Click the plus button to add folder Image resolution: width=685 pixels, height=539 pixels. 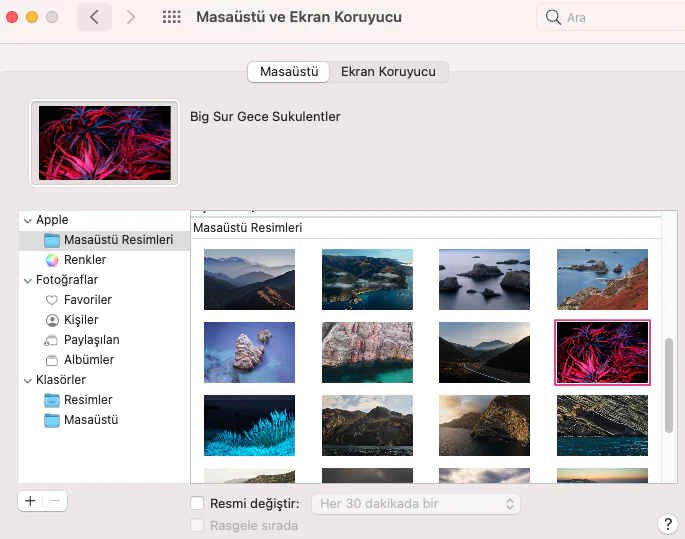click(30, 501)
